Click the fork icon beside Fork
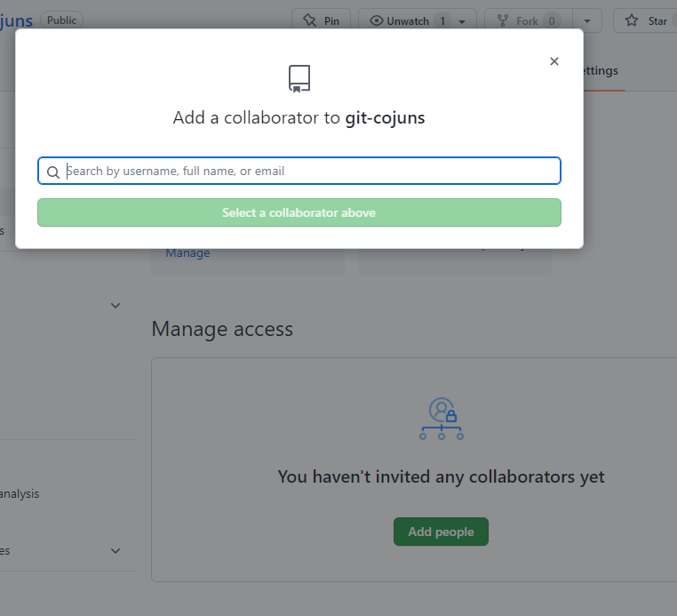Viewport: 677px width, 616px height. 503,20
